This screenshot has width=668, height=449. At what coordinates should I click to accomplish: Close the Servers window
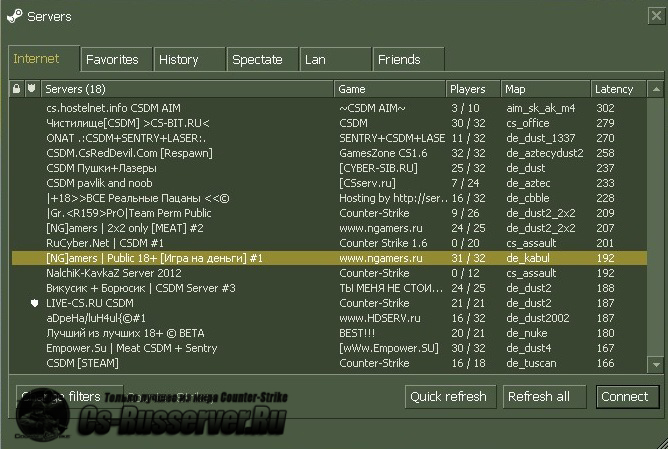click(x=656, y=16)
